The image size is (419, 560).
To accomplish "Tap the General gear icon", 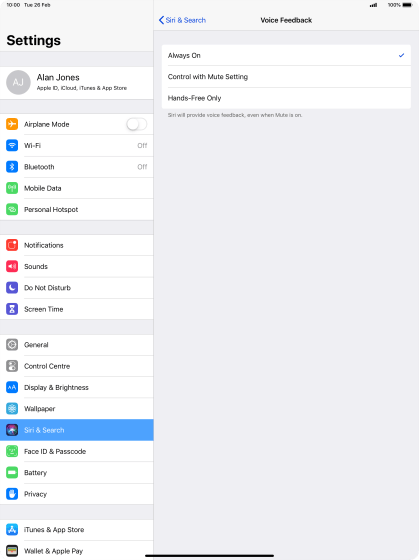I will tap(12, 345).
